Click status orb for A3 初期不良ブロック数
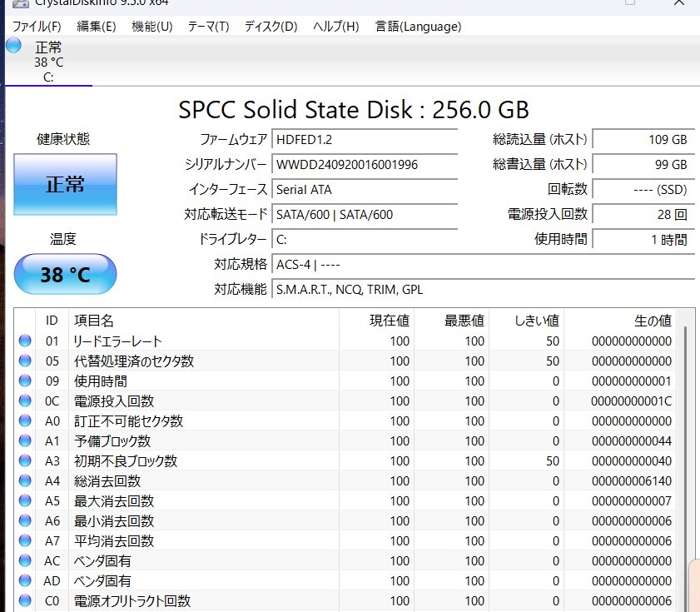The height and width of the screenshot is (612, 700). click(25, 460)
